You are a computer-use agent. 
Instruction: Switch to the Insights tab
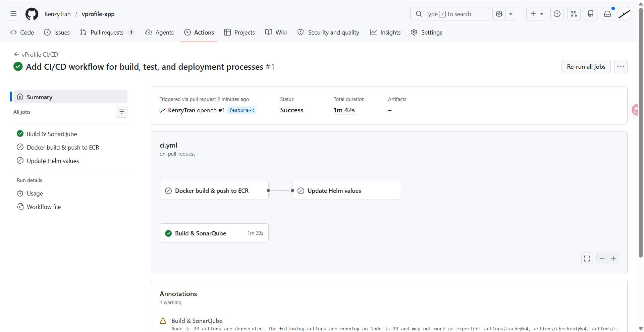(x=385, y=33)
